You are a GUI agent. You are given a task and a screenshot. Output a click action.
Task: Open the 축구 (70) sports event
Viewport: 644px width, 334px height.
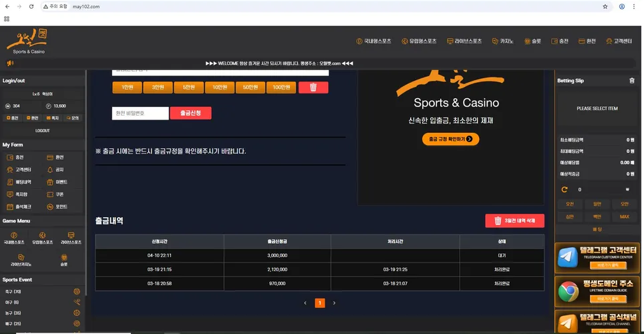coord(42,292)
